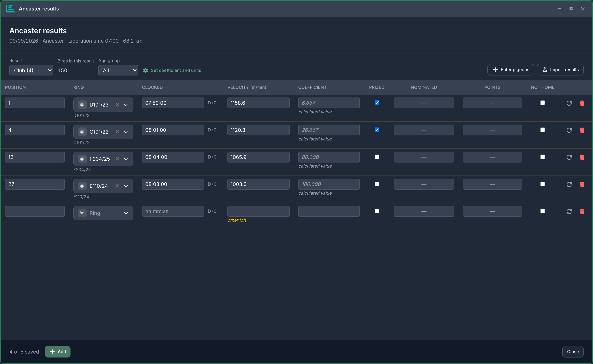Viewport: 593px width, 364px height.
Task: Expand the F234/25 ring dropdown chevron
Action: coord(126,159)
